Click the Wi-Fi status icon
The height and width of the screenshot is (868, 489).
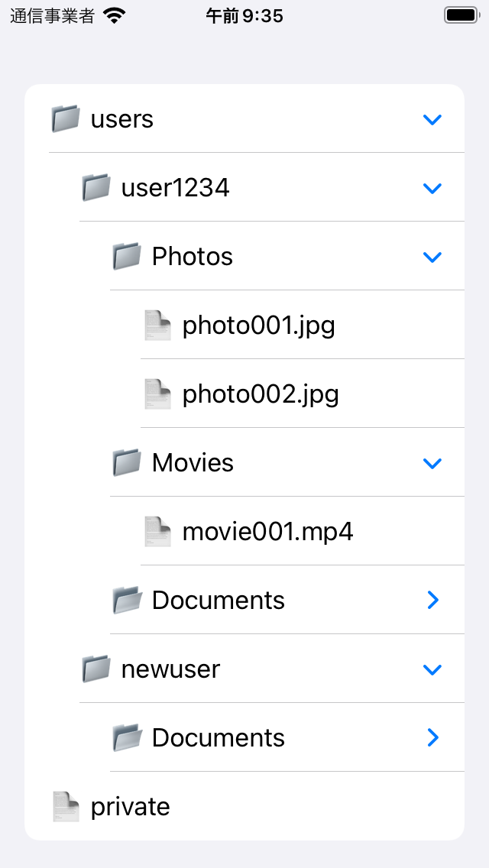pos(114,16)
